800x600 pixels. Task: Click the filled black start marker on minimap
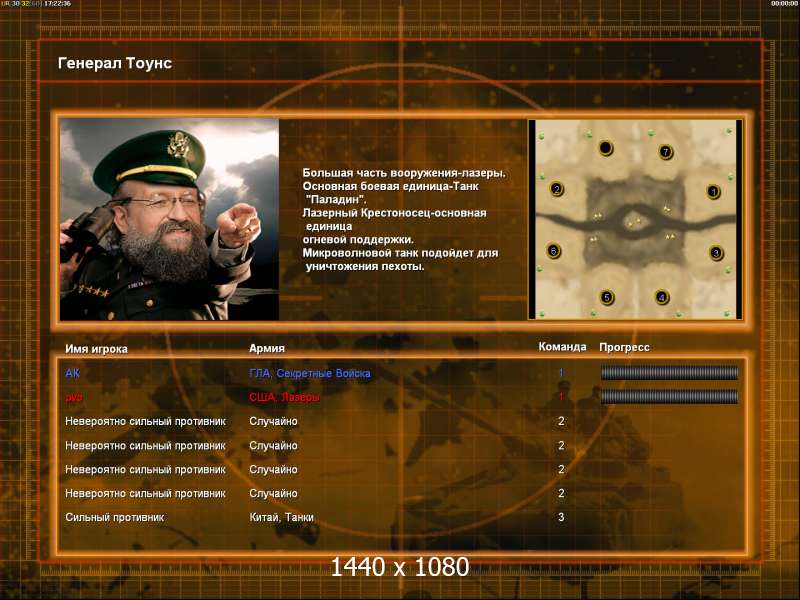(606, 148)
